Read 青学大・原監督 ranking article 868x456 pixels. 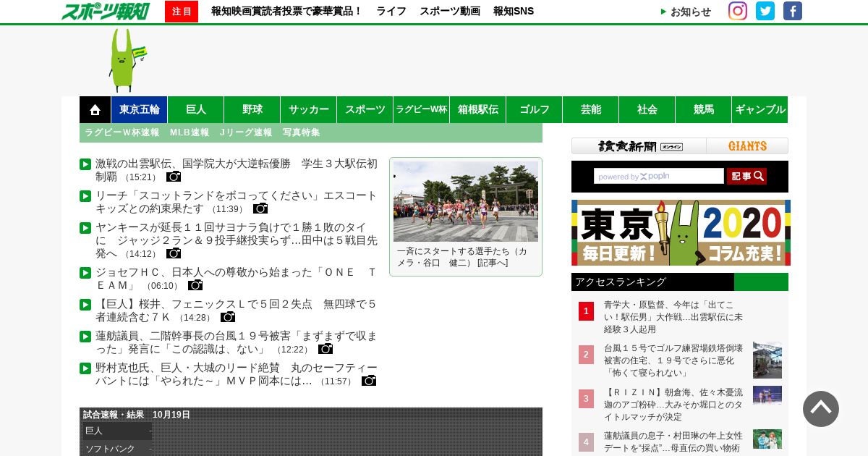[673, 317]
